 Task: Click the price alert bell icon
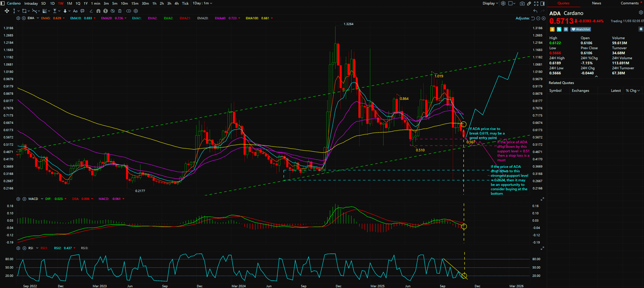(x=641, y=29)
